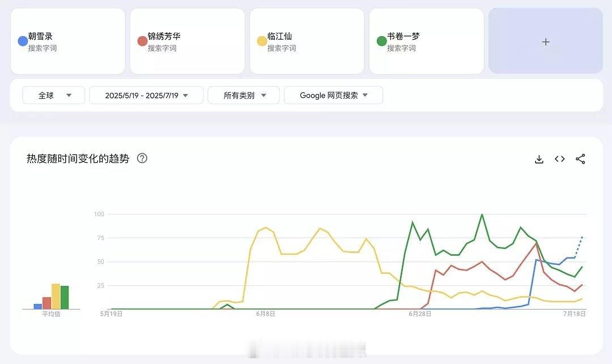Click the red dot beside 锦绣芳华

click(142, 41)
